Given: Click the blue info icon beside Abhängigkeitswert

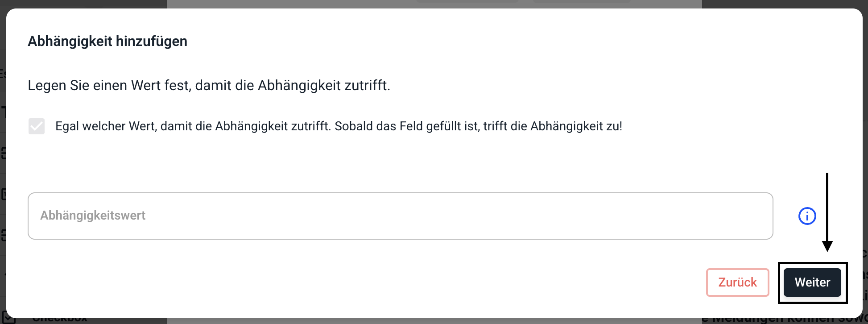Looking at the screenshot, I should click(807, 216).
